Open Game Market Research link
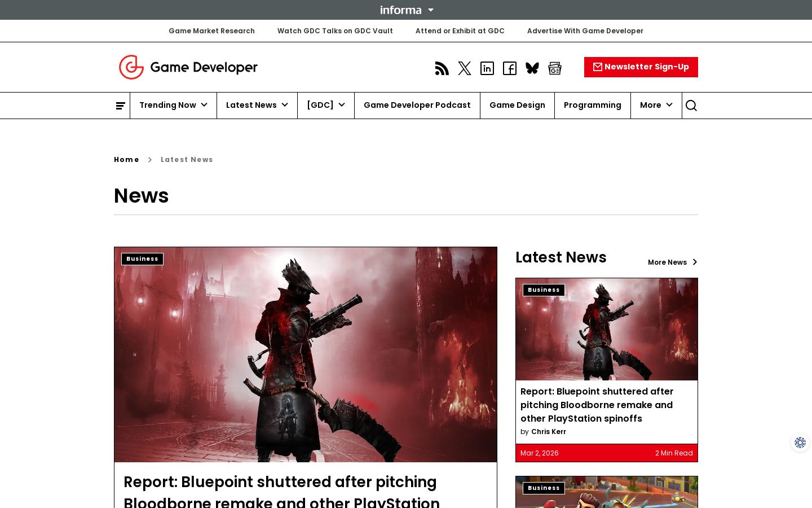 211,31
